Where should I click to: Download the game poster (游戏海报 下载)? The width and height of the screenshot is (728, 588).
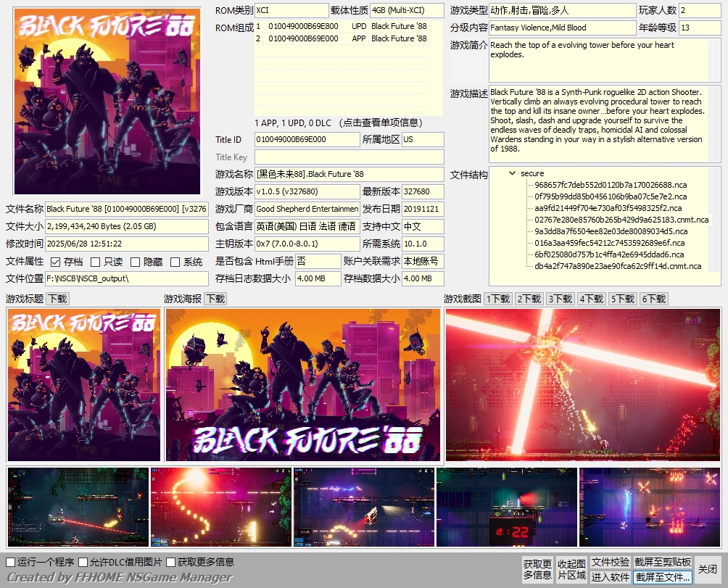(x=215, y=299)
